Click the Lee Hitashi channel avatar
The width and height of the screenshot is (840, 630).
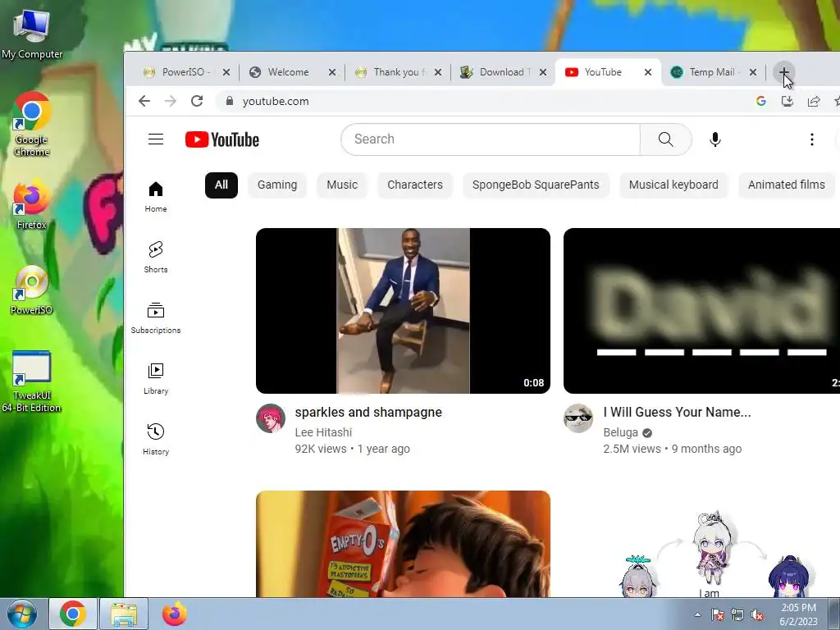(x=271, y=418)
